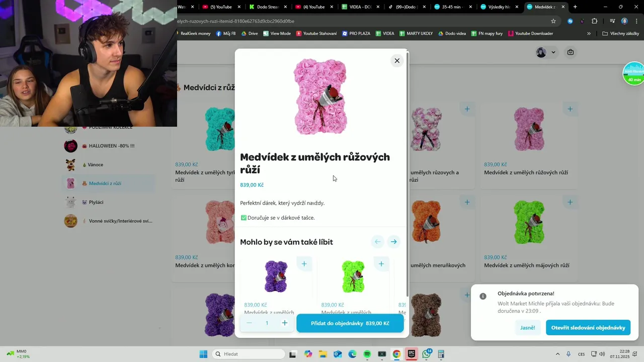Open a new browser tab
The image size is (644, 362).
point(575,7)
